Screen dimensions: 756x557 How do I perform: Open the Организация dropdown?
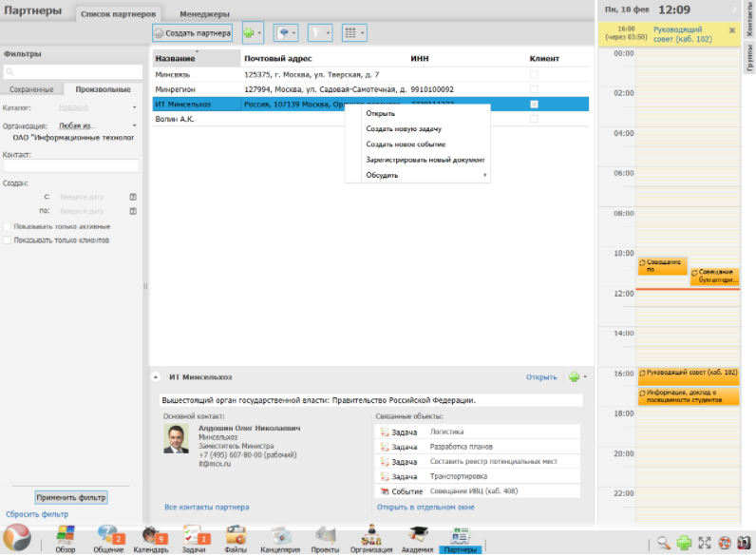pos(135,125)
